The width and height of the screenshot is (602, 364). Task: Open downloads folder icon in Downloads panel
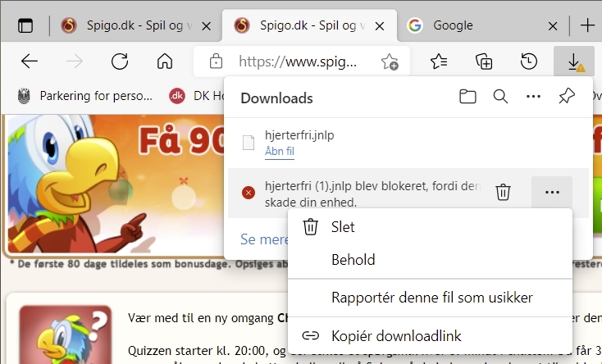pos(467,98)
